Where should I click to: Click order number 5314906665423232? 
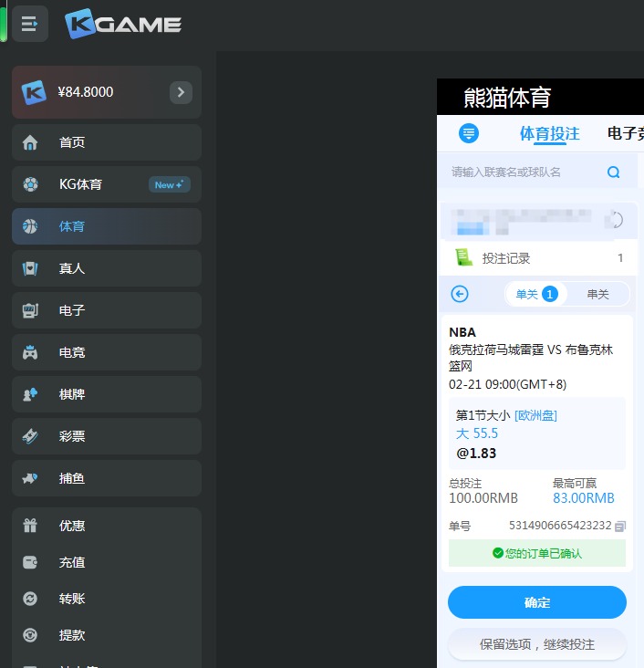coord(560,526)
